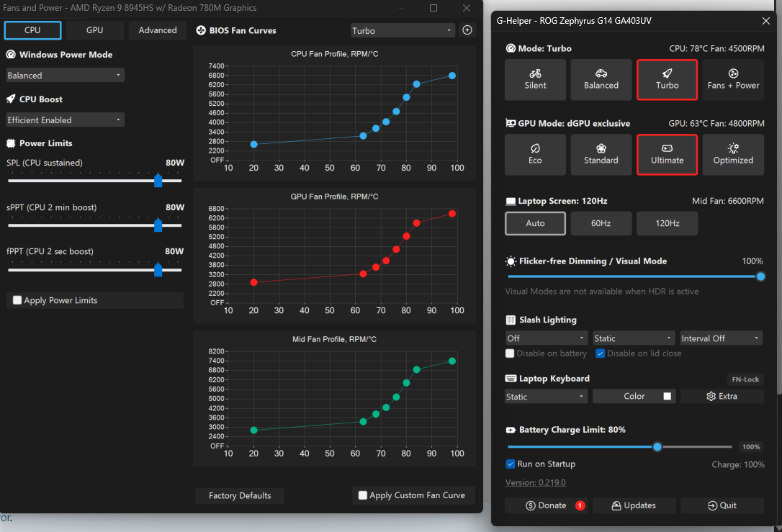Screen dimensions: 782x532
Task: Open the Version 0.219.0 link
Action: pyautogui.click(x=535, y=482)
